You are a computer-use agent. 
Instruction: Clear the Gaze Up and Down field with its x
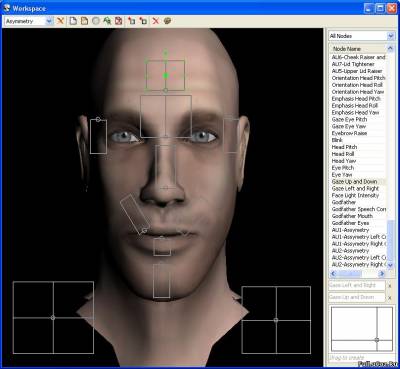click(389, 297)
